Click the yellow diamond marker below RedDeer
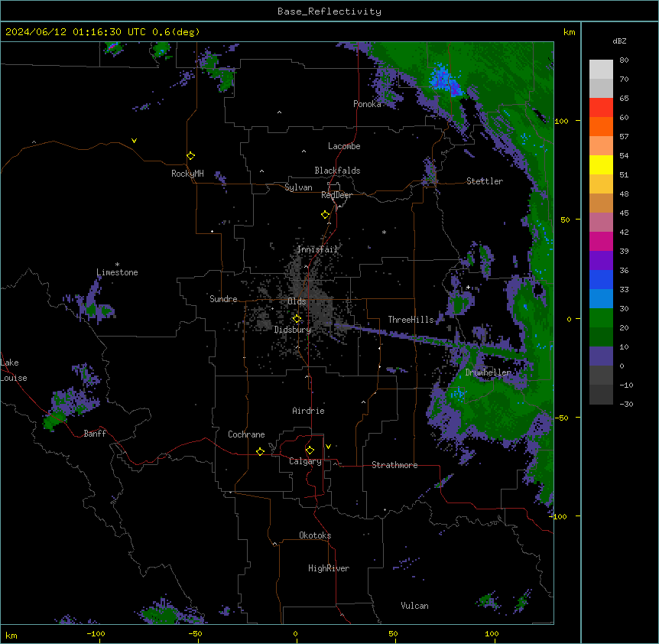The width and height of the screenshot is (659, 644). [x=326, y=215]
